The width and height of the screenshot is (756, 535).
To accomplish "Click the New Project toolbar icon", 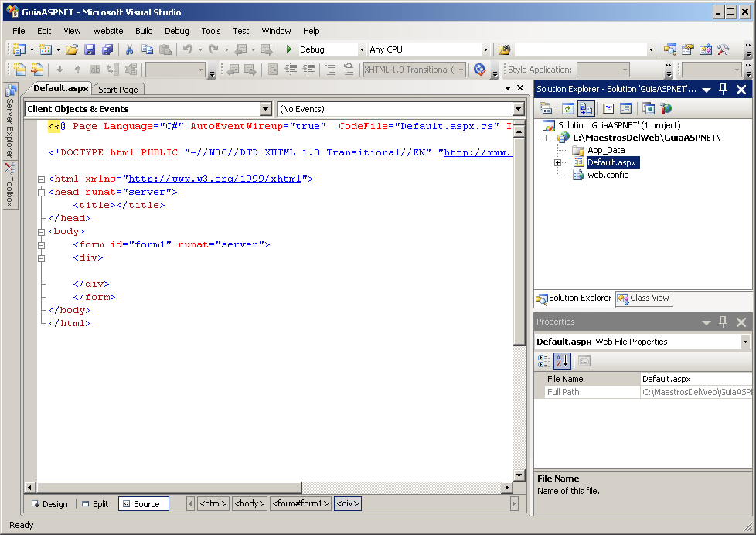I will pos(19,49).
